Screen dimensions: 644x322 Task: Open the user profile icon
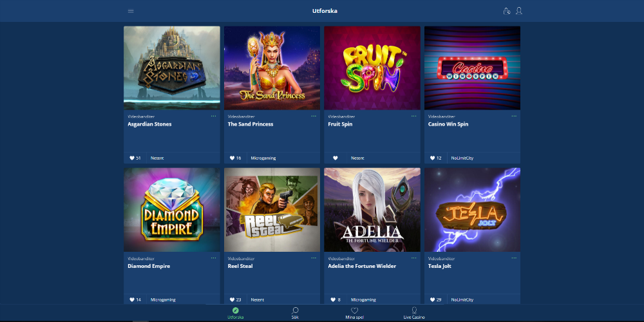pyautogui.click(x=518, y=11)
